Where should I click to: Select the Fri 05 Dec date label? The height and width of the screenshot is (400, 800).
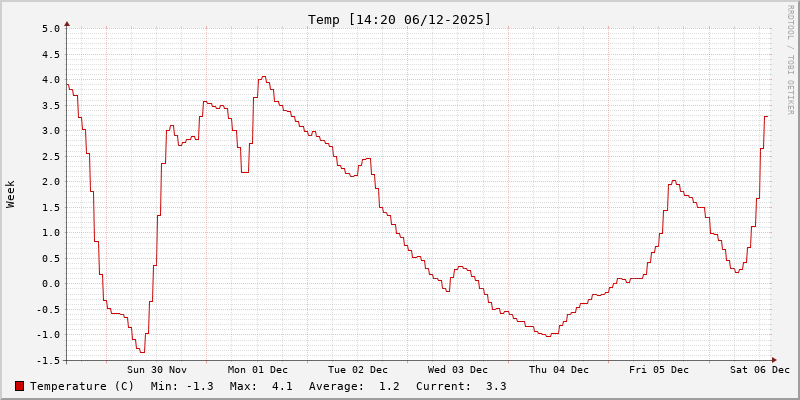[659, 369]
